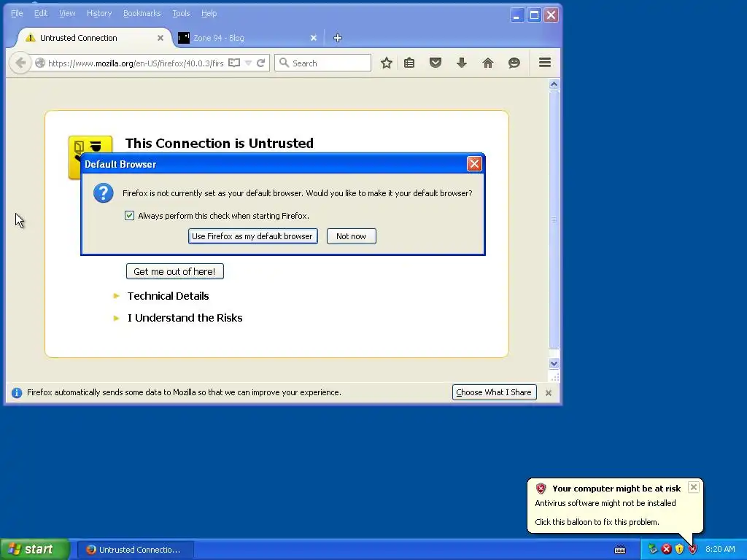Close the computer at risk balloon
Image resolution: width=747 pixels, height=560 pixels.
[694, 487]
